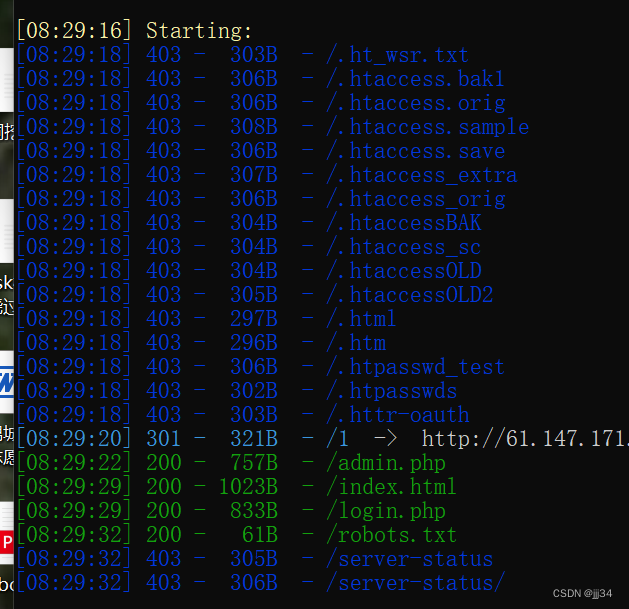The height and width of the screenshot is (609, 629).
Task: Click the [08:29:16] timestamp
Action: (74, 31)
